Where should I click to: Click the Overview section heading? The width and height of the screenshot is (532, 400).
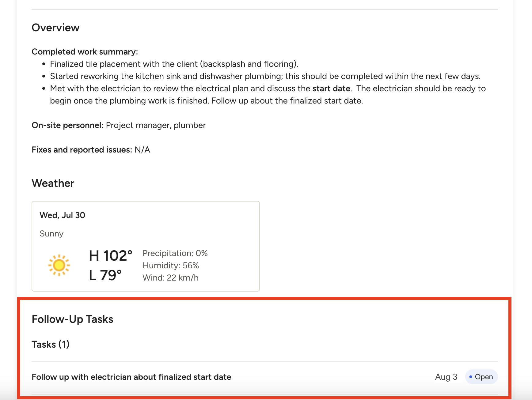tap(55, 28)
